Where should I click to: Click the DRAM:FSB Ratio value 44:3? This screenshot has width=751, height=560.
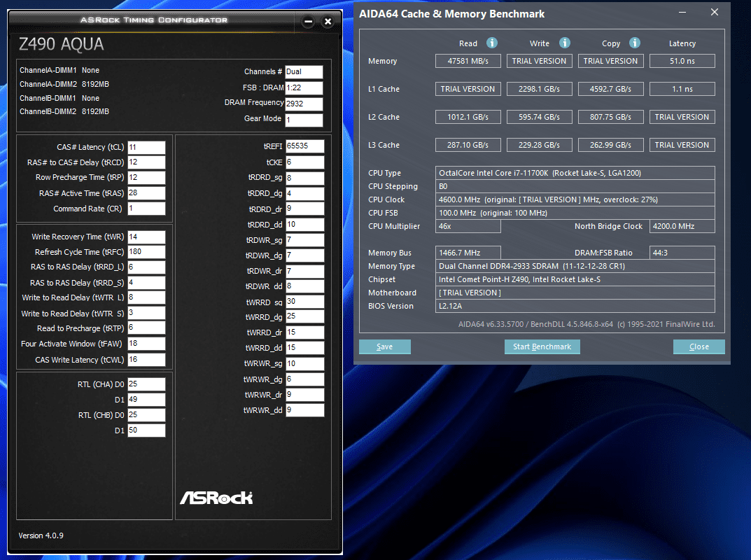coord(682,253)
